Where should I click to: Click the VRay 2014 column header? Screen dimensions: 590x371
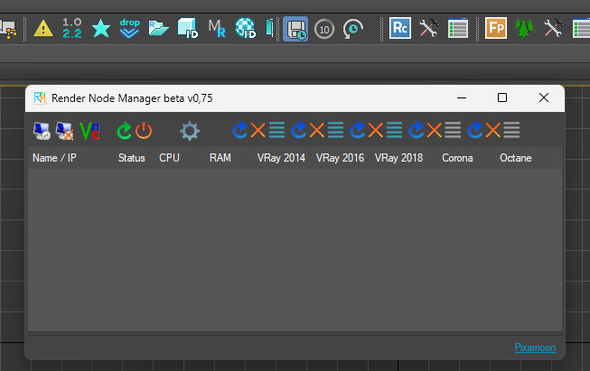[x=281, y=158]
